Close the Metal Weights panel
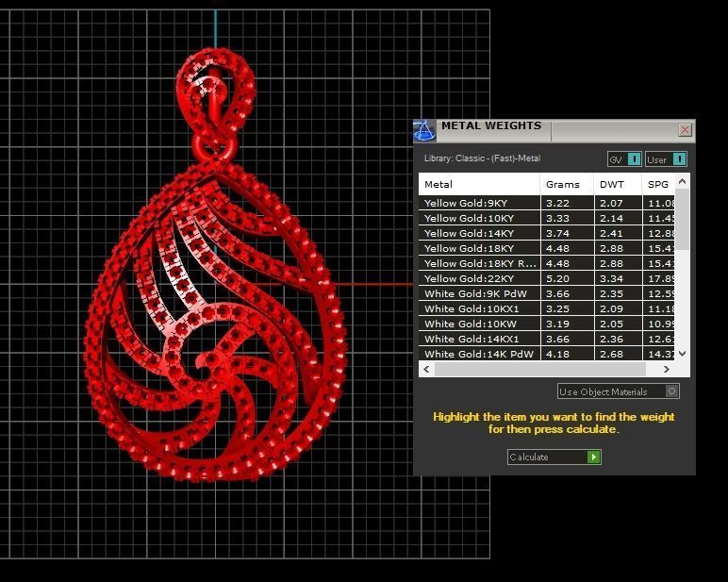 tap(685, 130)
